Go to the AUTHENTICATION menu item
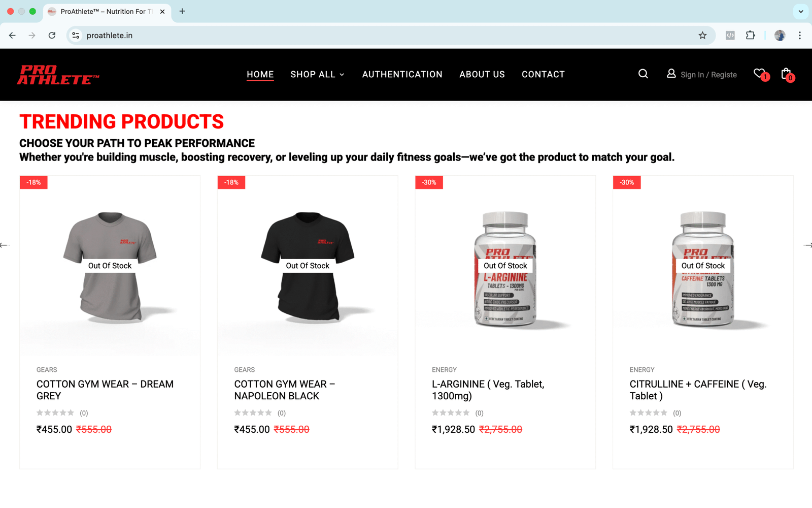The width and height of the screenshot is (812, 508). (402, 74)
